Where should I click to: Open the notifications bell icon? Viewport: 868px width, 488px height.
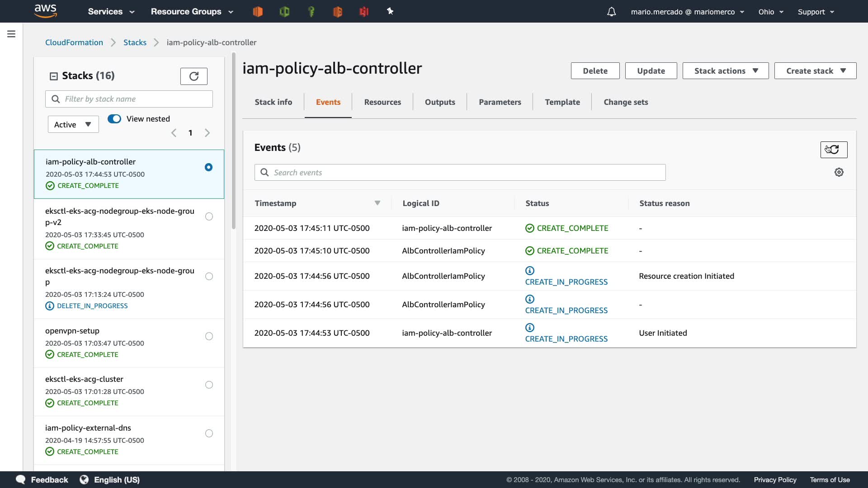pyautogui.click(x=611, y=12)
